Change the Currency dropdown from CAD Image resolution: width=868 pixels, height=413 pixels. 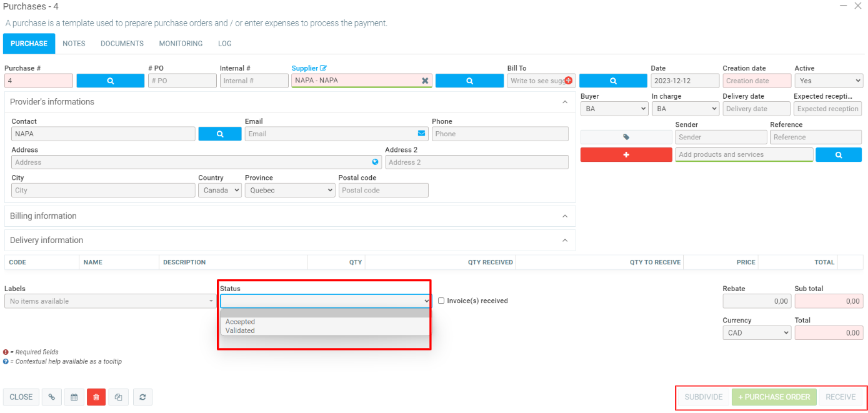[x=756, y=332]
